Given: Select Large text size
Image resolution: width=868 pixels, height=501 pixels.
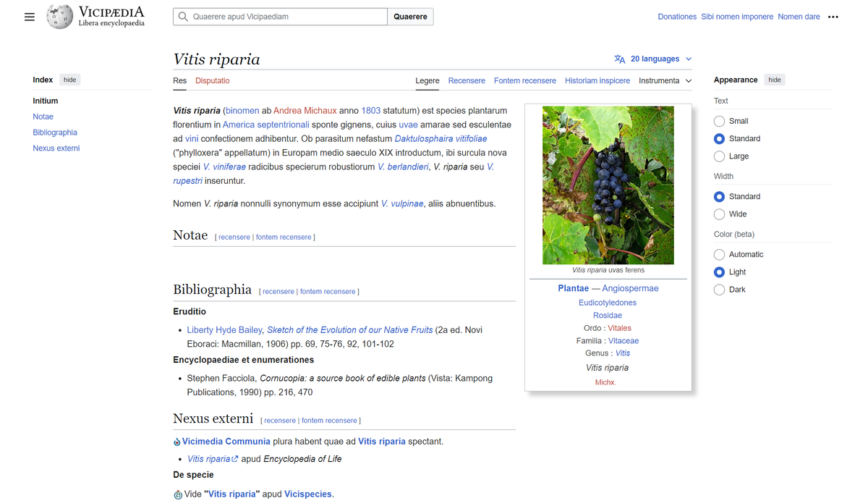Looking at the screenshot, I should pos(719,156).
